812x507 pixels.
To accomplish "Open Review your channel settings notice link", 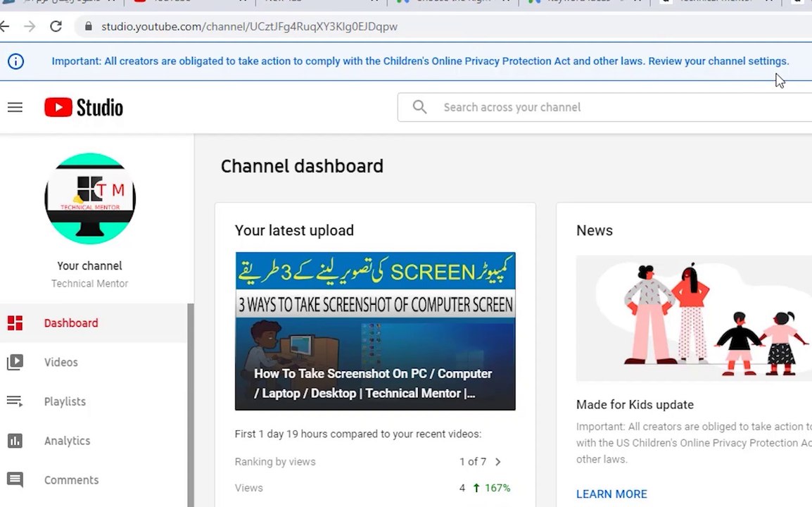I will (718, 61).
